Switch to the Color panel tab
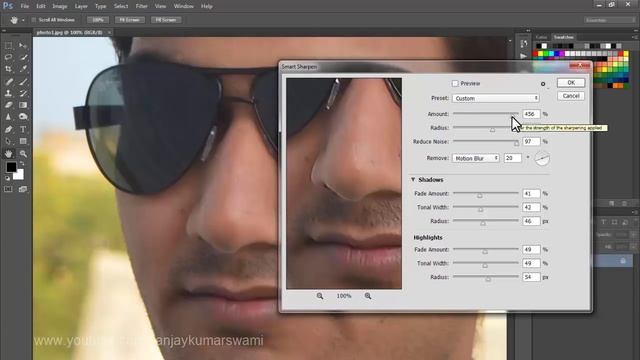This screenshot has width=640, height=360. click(x=541, y=37)
